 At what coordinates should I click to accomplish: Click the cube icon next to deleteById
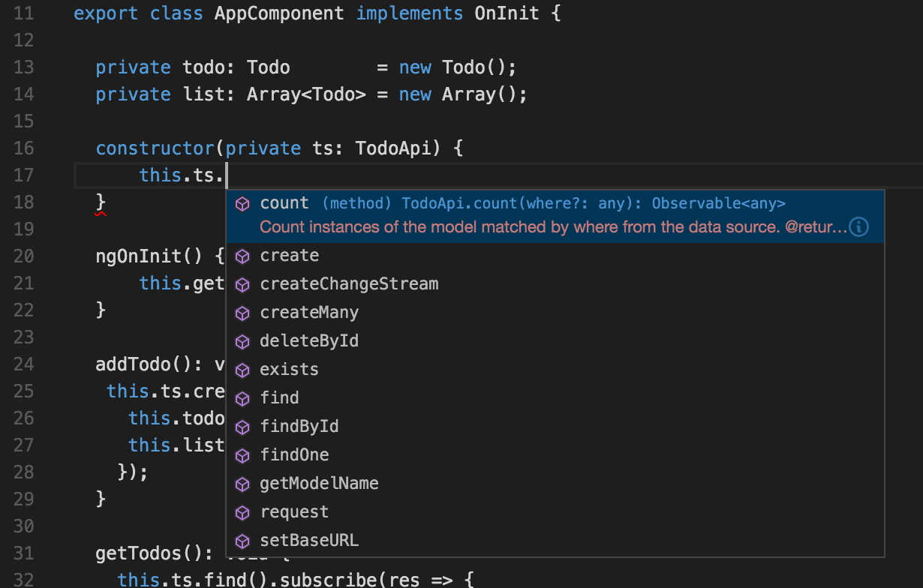point(242,340)
